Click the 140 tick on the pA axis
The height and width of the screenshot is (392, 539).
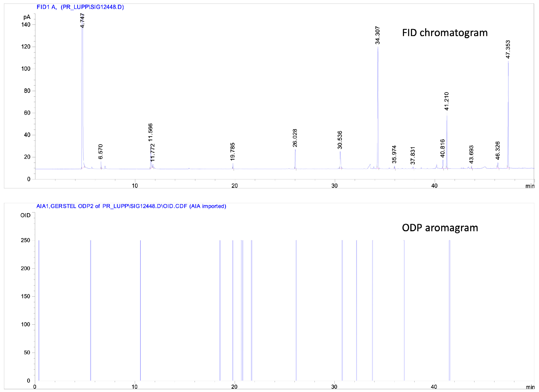click(26, 25)
